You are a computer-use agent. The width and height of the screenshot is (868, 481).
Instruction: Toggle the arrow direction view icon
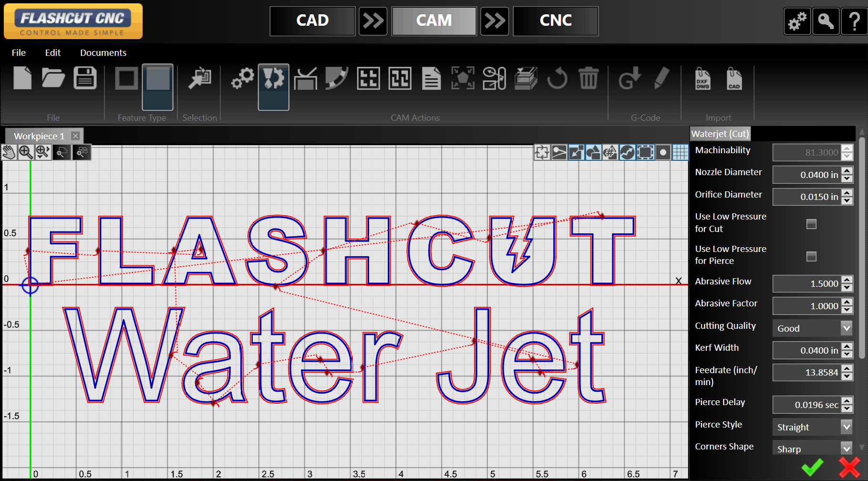576,153
